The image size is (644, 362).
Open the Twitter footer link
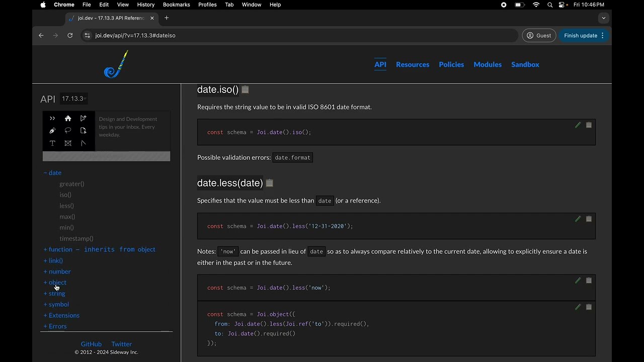pyautogui.click(x=122, y=344)
